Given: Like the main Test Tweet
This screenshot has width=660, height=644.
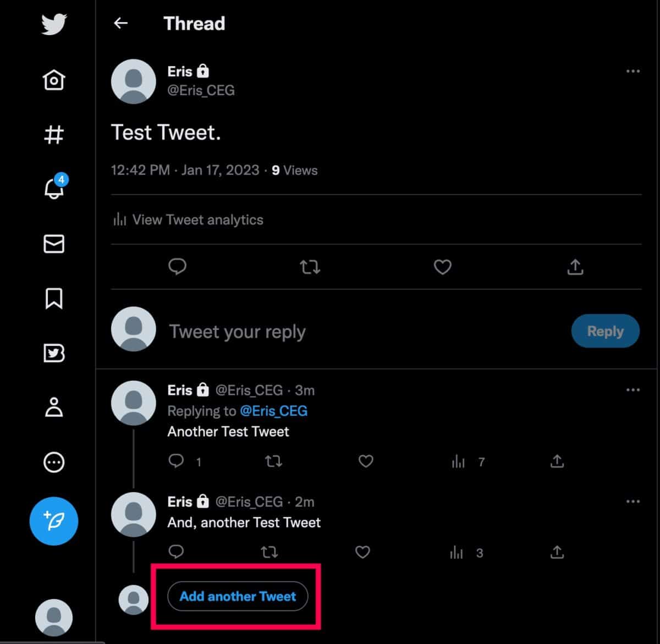Looking at the screenshot, I should coord(443,267).
